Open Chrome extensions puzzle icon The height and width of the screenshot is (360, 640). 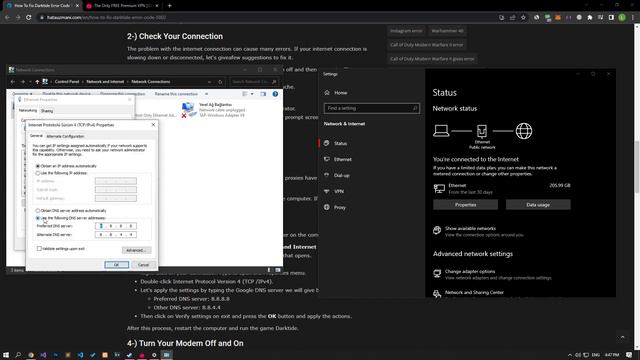(590, 18)
